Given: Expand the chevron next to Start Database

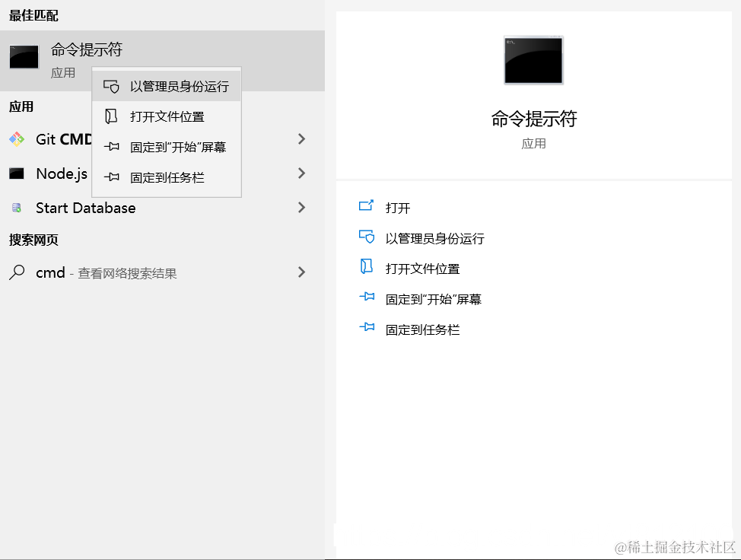Looking at the screenshot, I should click(x=301, y=208).
